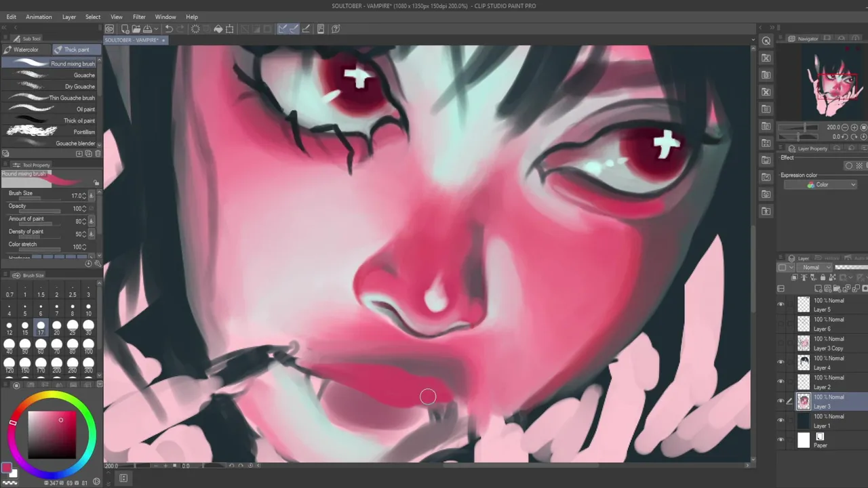Open the Quick Access command bar top icon

(766, 41)
